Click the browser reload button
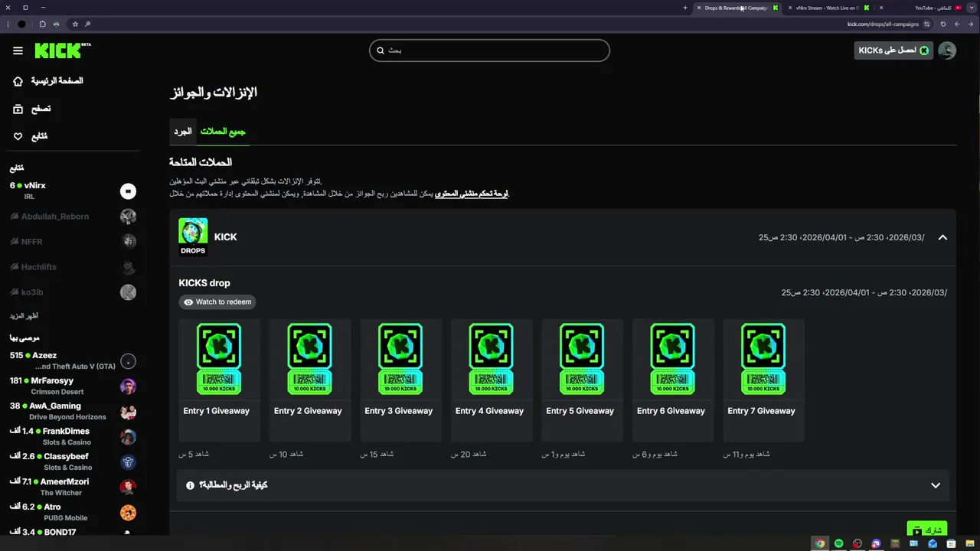The width and height of the screenshot is (980, 551). (x=943, y=24)
